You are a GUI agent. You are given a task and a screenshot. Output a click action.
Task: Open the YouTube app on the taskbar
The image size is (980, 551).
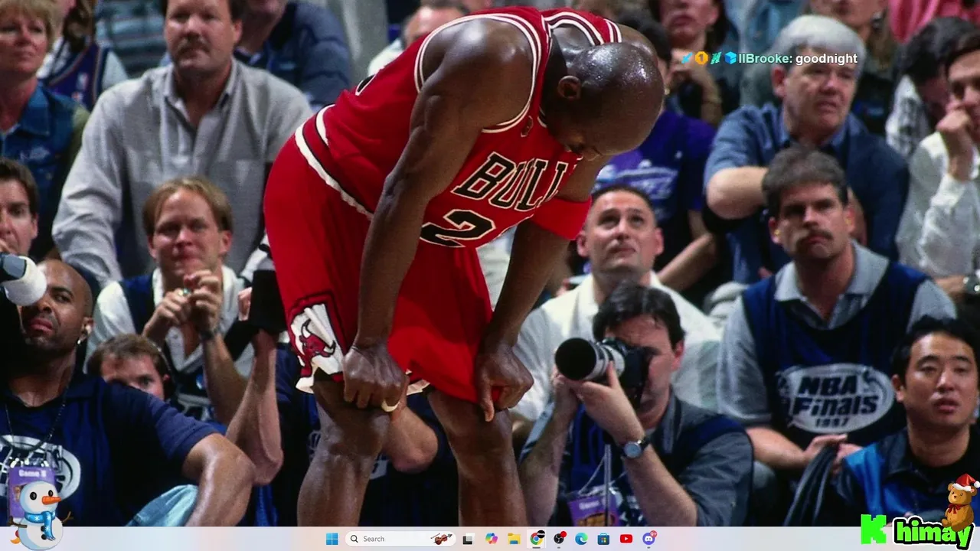point(626,539)
